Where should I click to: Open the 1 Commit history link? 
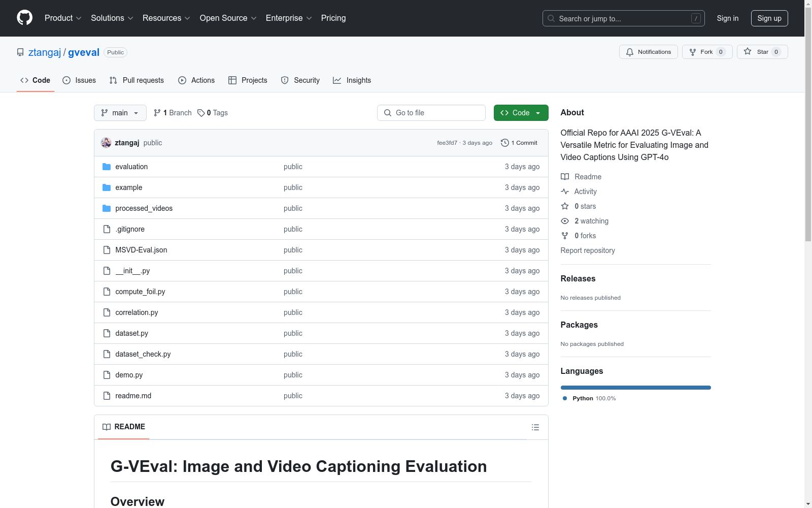tap(519, 143)
